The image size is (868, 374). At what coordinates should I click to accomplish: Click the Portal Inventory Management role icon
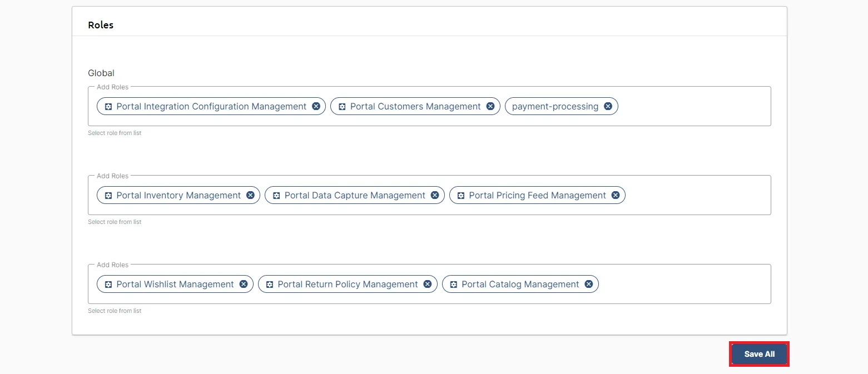pyautogui.click(x=108, y=195)
